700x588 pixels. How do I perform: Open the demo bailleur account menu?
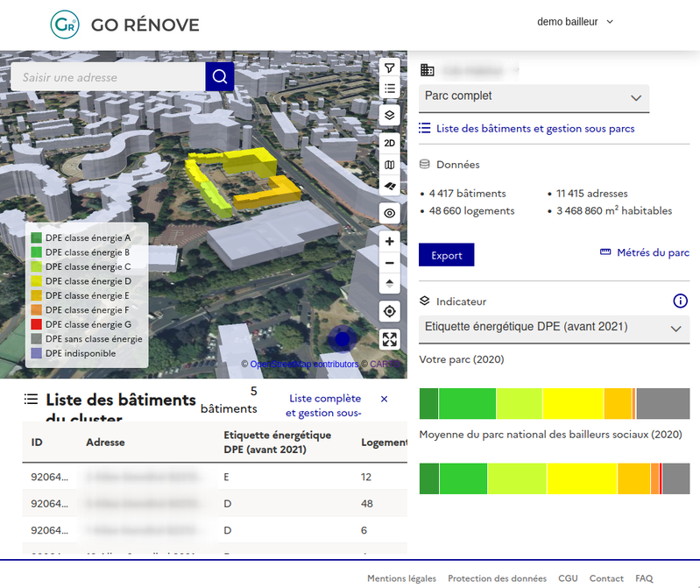575,22
